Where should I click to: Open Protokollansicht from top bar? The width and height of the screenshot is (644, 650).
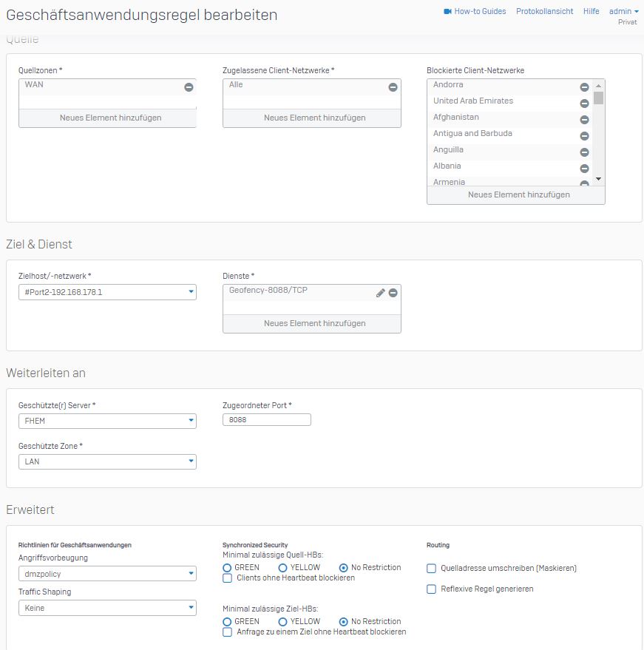[x=544, y=12]
